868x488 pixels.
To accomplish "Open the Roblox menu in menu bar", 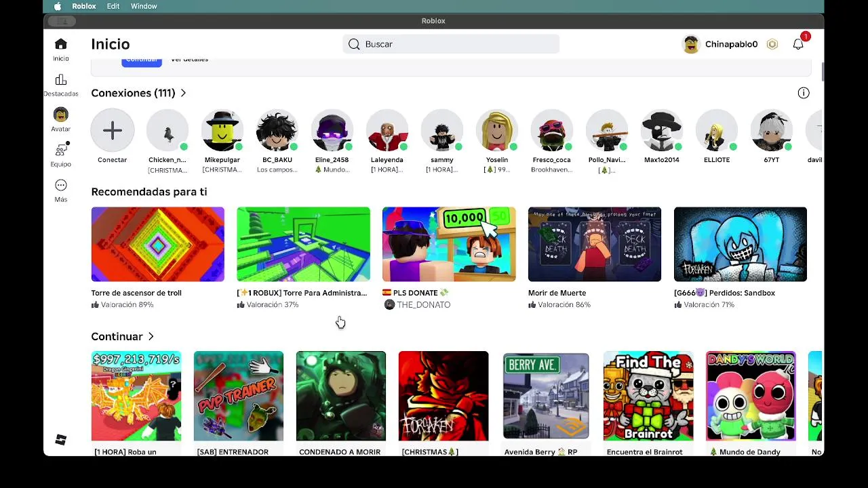I will pos(84,6).
